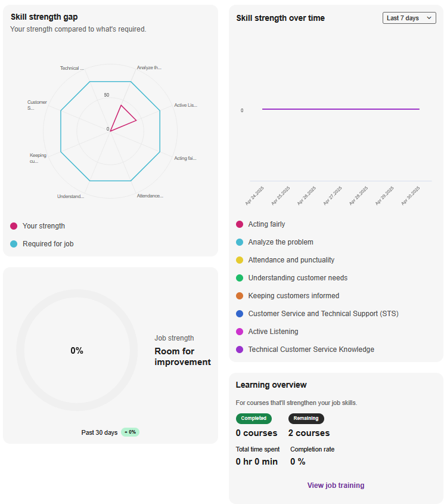Open the Last 7 days dropdown
The image size is (444, 504).
[x=409, y=18]
